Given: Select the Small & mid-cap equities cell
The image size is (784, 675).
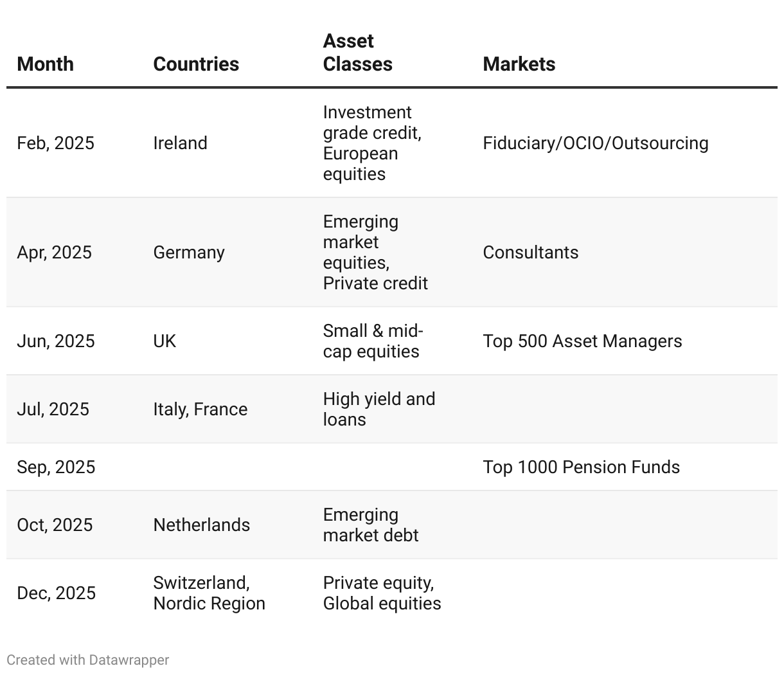Looking at the screenshot, I should pyautogui.click(x=373, y=341).
